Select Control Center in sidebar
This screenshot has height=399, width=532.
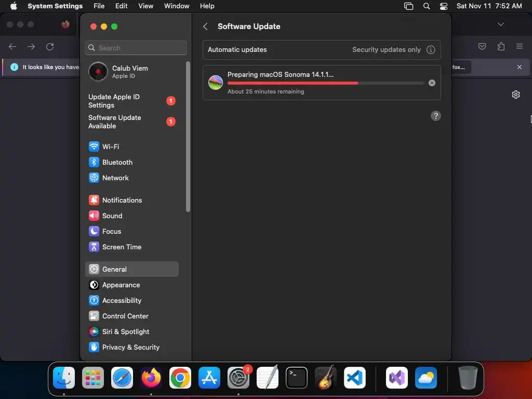[x=131, y=316]
